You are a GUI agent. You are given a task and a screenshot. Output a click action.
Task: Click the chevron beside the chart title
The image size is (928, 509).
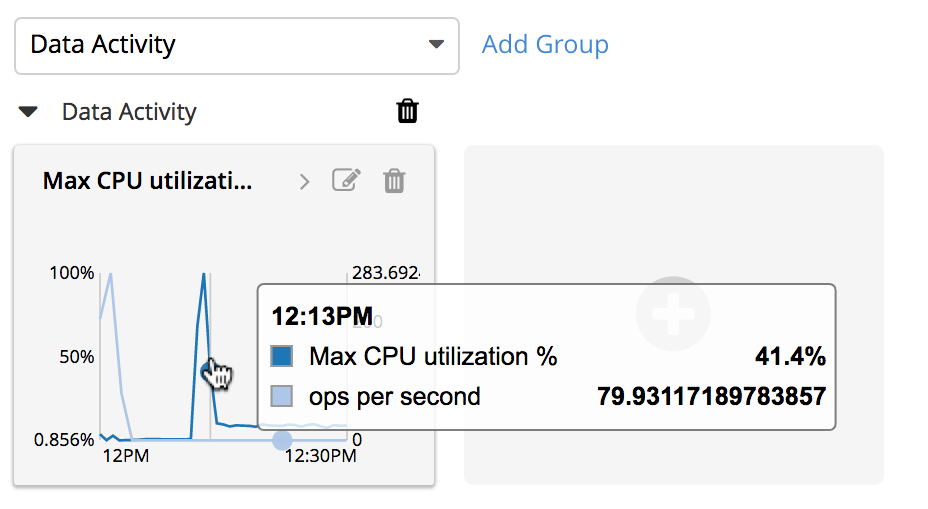pyautogui.click(x=305, y=182)
